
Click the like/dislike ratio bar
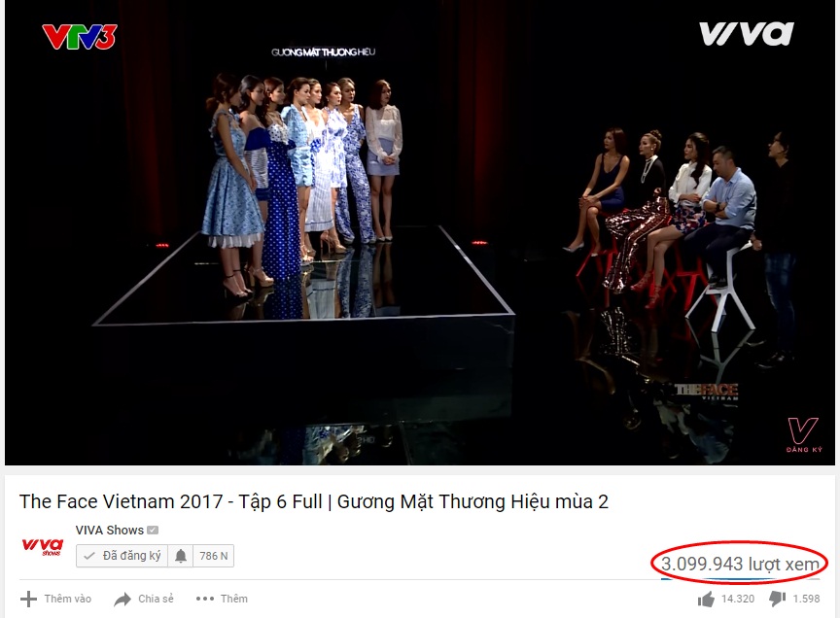click(741, 579)
